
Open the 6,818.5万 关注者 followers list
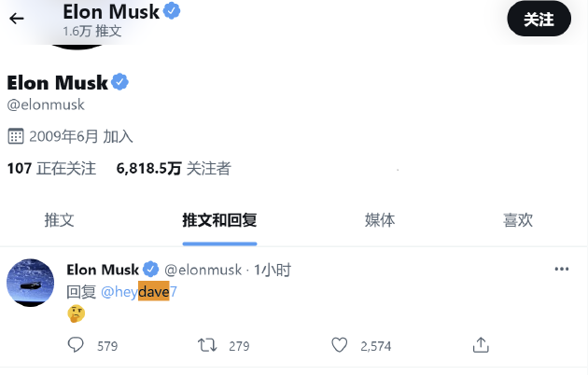pyautogui.click(x=174, y=169)
